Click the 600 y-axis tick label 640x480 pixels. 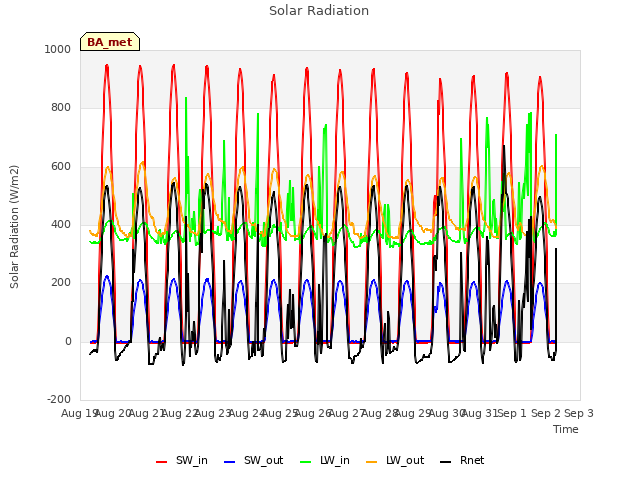click(61, 166)
